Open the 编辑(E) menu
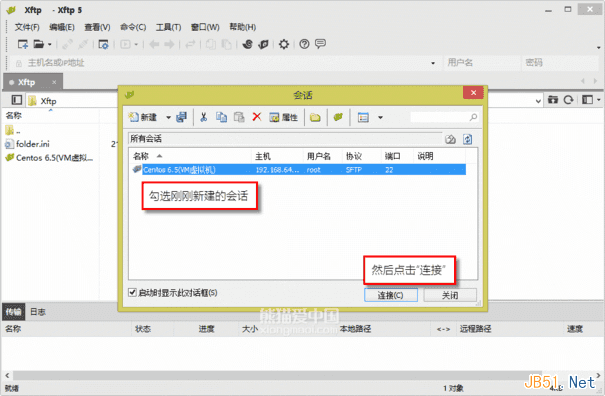605x396 pixels. (x=62, y=27)
